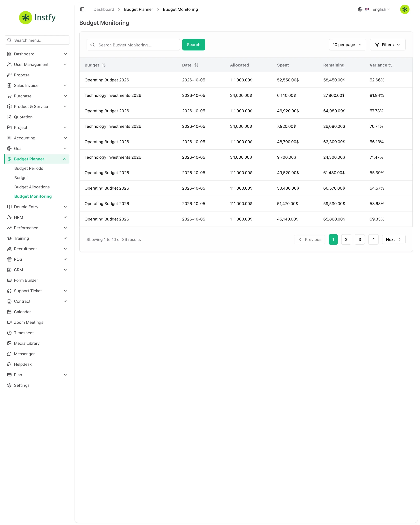Expand the Double Entry chevron

click(x=65, y=207)
